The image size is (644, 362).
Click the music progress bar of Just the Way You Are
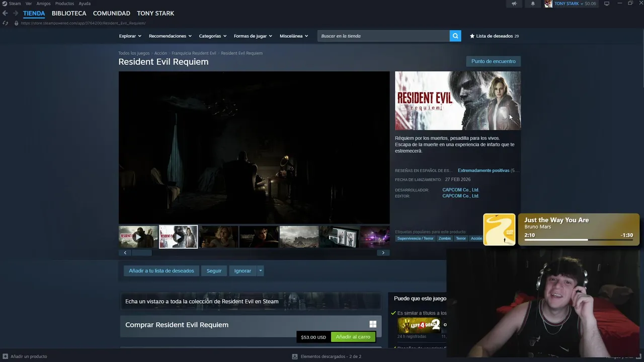pos(579,240)
